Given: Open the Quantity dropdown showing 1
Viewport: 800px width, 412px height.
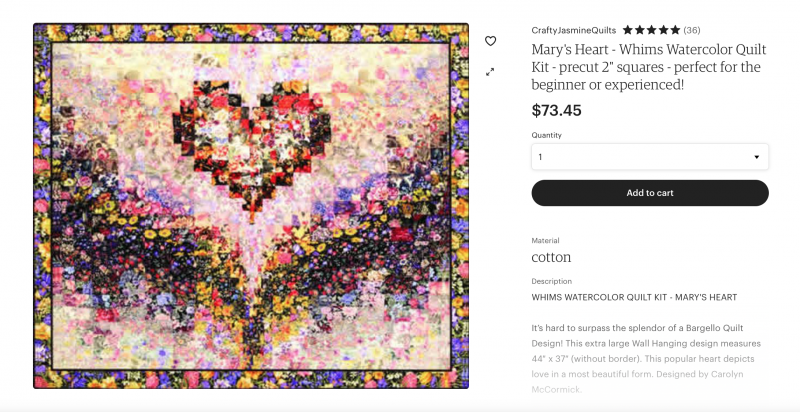Looking at the screenshot, I should pyautogui.click(x=650, y=157).
